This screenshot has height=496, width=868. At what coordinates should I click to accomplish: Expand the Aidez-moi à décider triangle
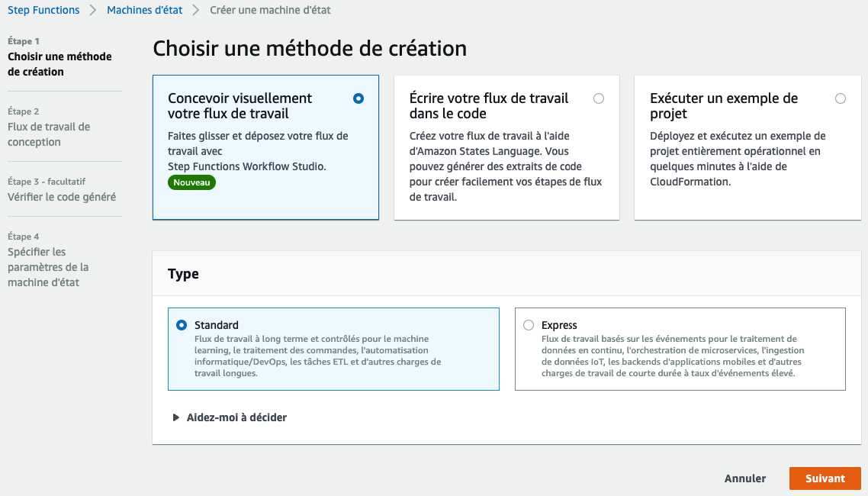click(176, 417)
